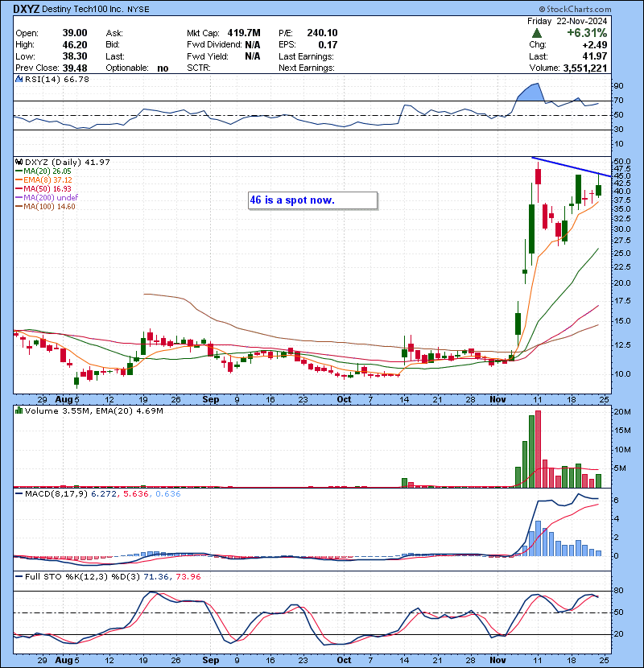Click the candlestick icon beside DXYZ (Daily)

(19, 162)
